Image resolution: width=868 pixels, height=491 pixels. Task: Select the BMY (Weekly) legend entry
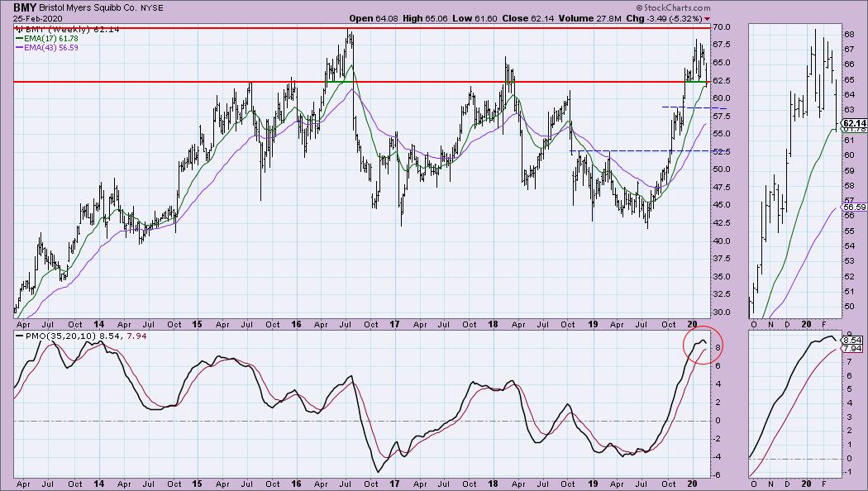tap(66, 29)
